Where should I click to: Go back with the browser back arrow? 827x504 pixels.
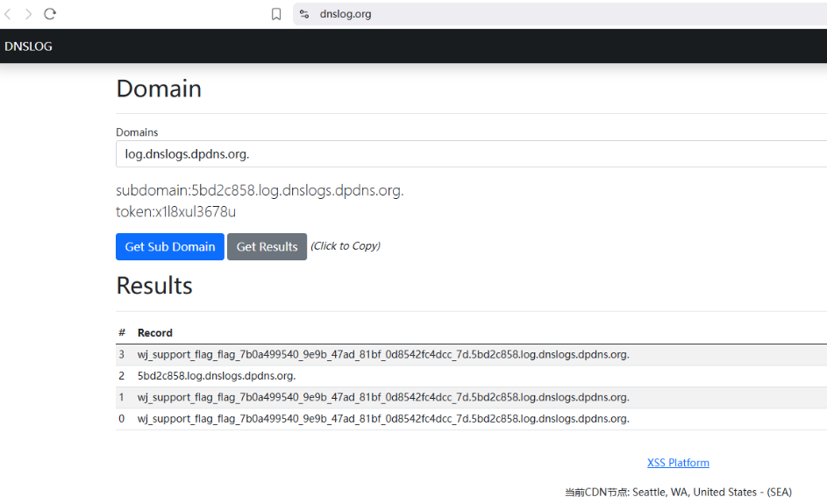pyautogui.click(x=8, y=14)
